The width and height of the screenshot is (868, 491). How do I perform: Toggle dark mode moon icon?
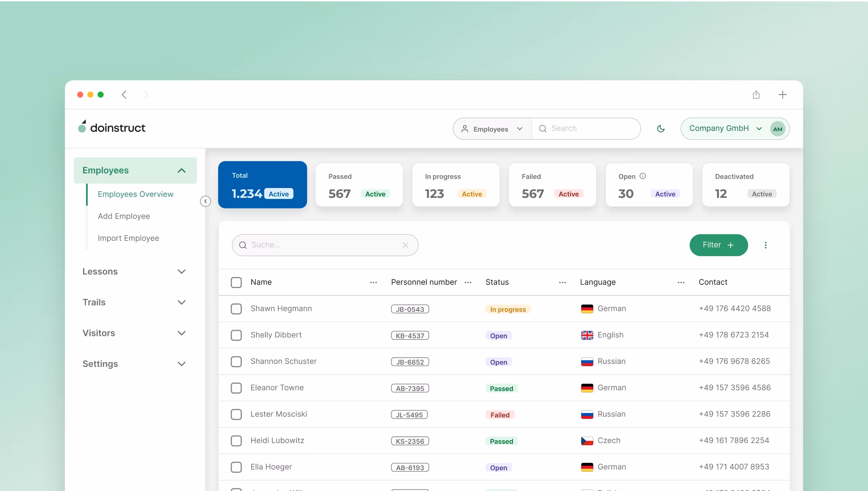660,128
